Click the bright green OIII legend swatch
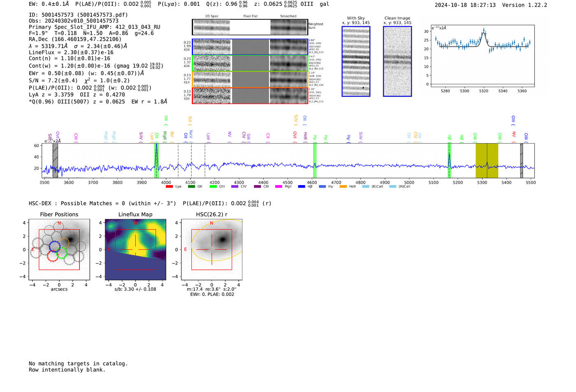This screenshot has height=392, width=576. pos(213,187)
